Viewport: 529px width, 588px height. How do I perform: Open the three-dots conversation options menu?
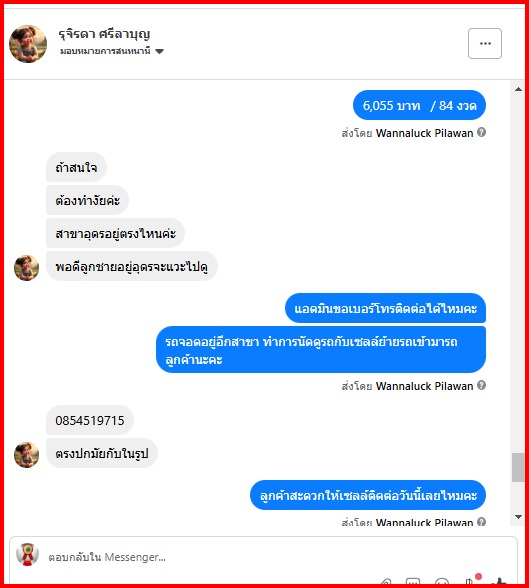[484, 44]
